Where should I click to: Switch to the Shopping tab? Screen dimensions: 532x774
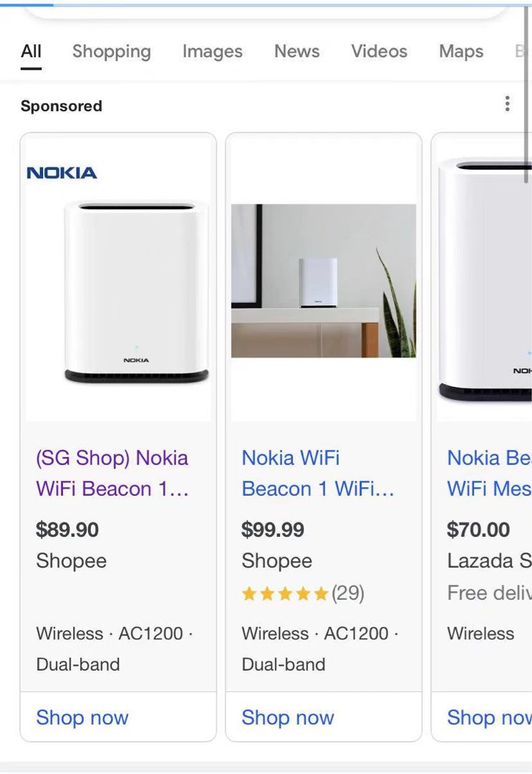click(111, 51)
